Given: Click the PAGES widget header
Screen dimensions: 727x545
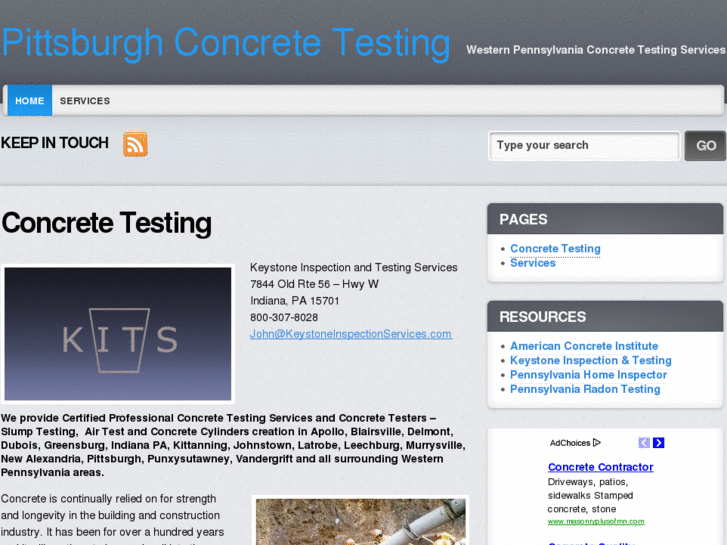Looking at the screenshot, I should 605,219.
